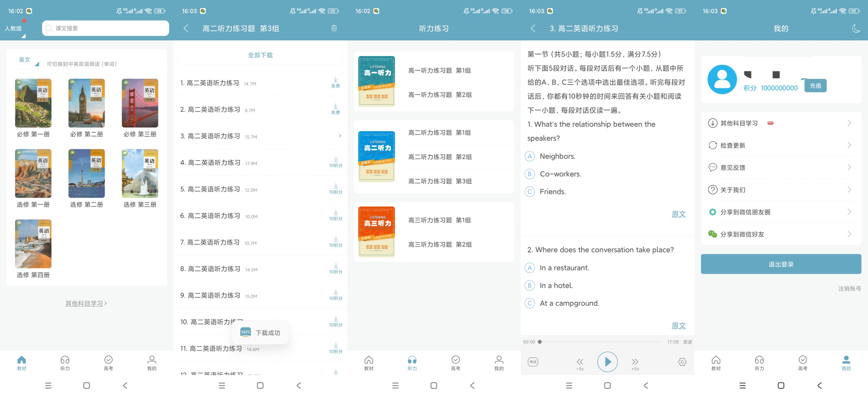The image size is (868, 396).
Task: Go back from the 高二听力练习题 第3组 list
Action: point(186,28)
